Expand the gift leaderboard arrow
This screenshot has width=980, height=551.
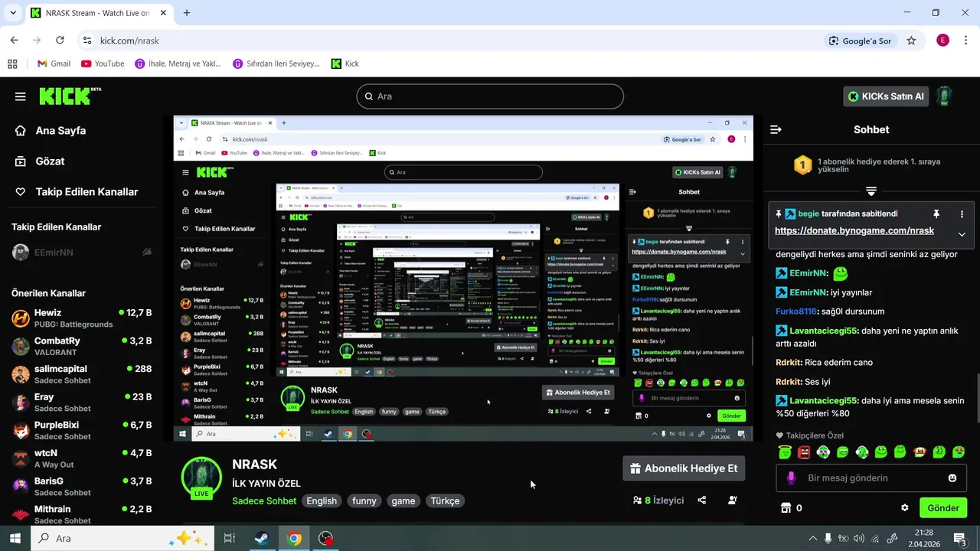tap(871, 191)
